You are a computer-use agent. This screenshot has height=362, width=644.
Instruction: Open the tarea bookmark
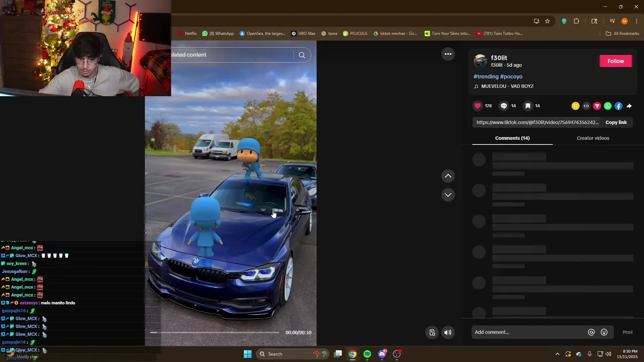(x=330, y=34)
